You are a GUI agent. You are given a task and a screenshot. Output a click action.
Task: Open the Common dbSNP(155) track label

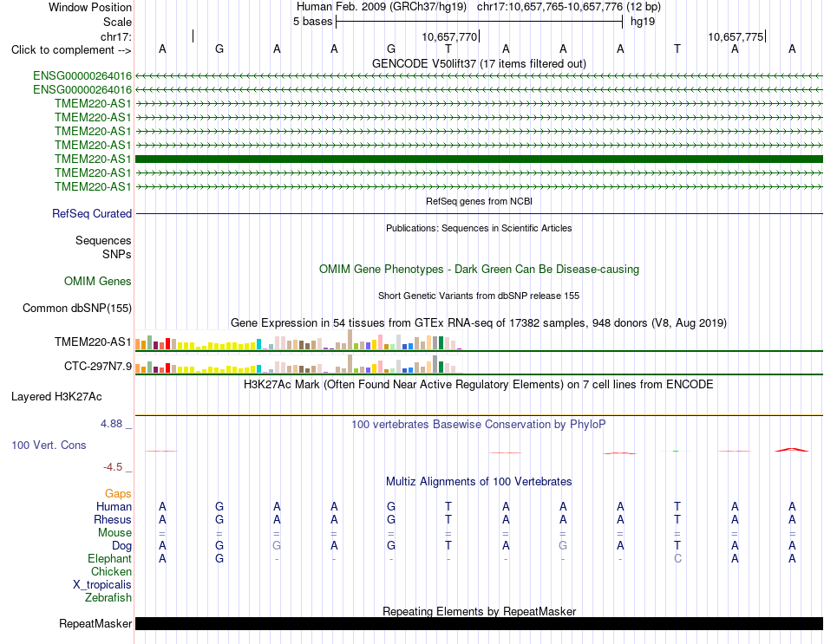(77, 309)
